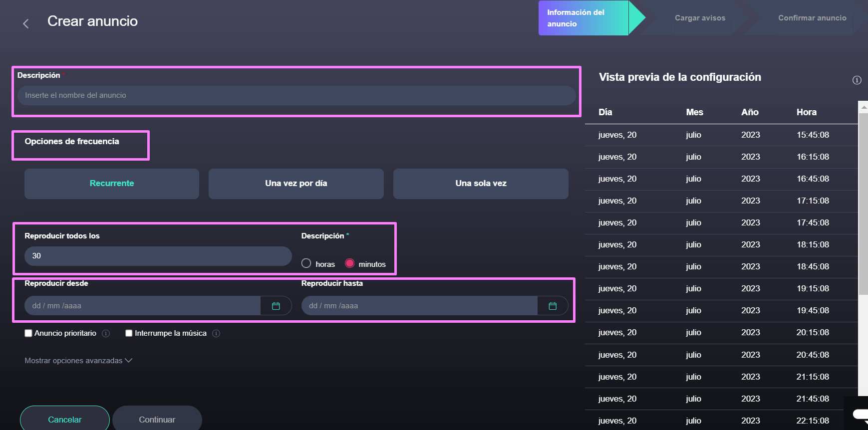868x430 pixels.
Task: Select the 17:45:08 time cell
Action: (x=813, y=222)
